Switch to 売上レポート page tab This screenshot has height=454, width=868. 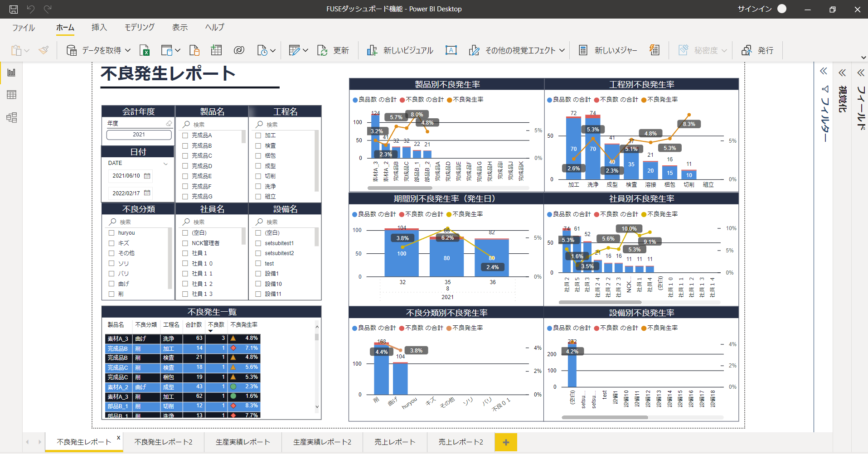(x=394, y=442)
